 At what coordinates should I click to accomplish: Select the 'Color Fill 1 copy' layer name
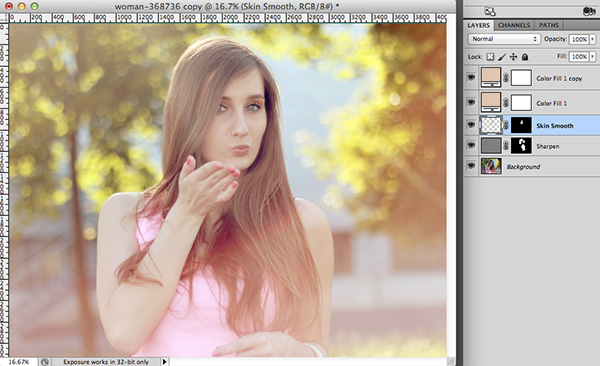[559, 78]
